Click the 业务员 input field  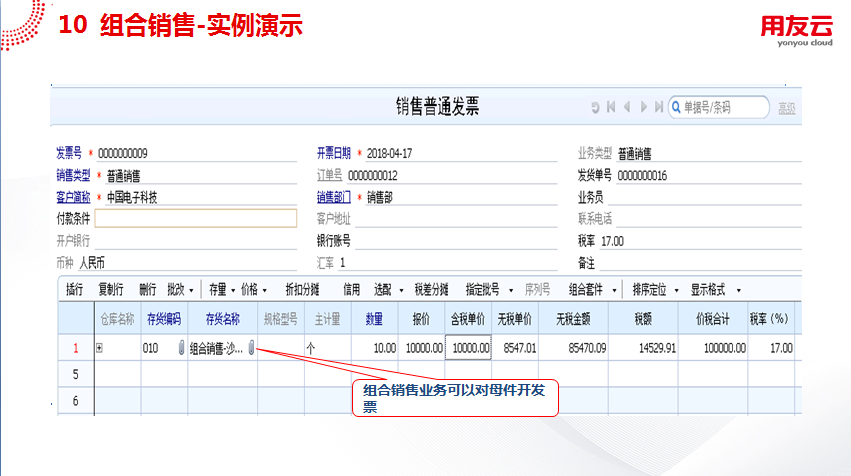click(x=704, y=197)
